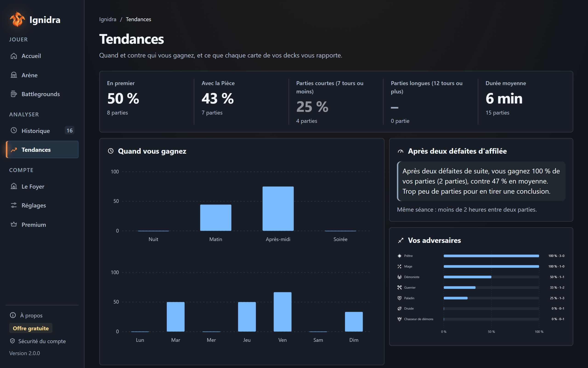Click the swords icon beside Vos adversaires
The image size is (588, 368).
tap(400, 241)
